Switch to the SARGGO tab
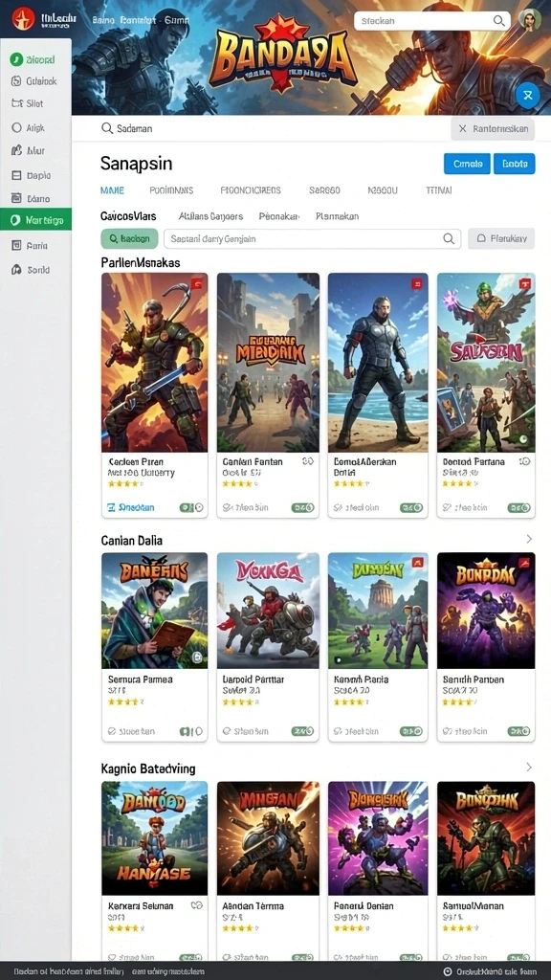 pos(325,190)
